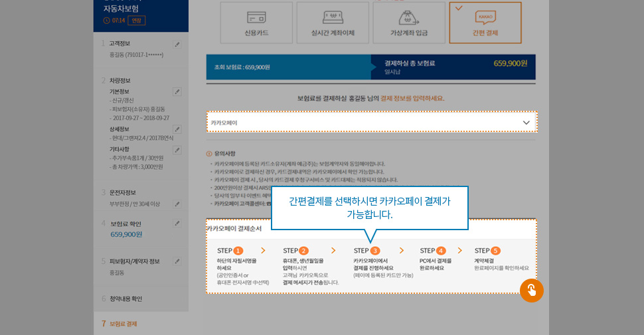Edit 고객정보 with pencil icon
Screen dimensions: 644x335
[x=177, y=44]
